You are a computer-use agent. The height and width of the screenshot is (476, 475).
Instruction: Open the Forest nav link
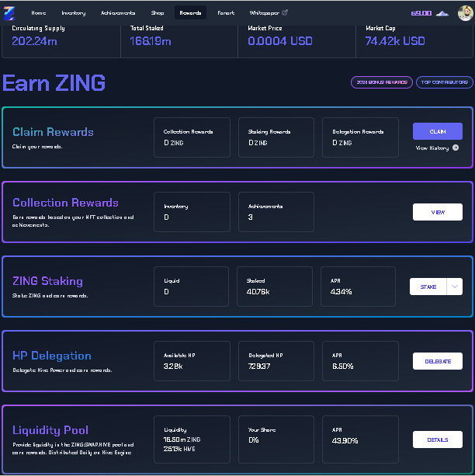pos(226,12)
